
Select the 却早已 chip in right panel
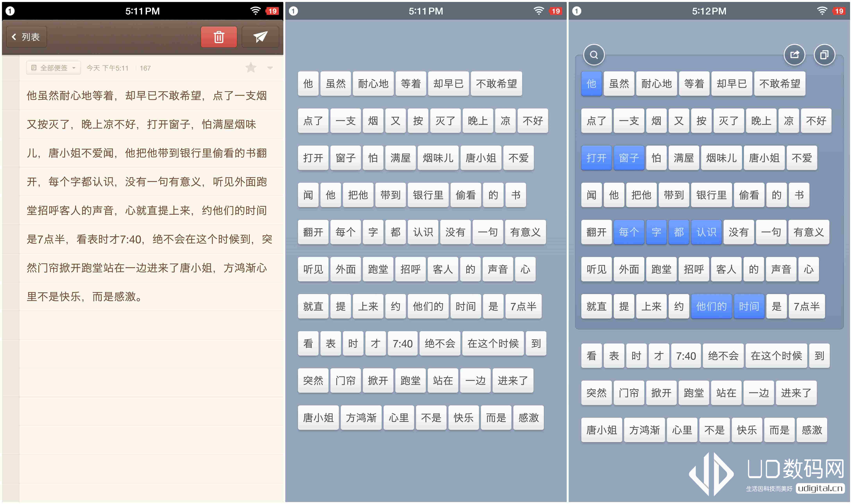tap(732, 84)
